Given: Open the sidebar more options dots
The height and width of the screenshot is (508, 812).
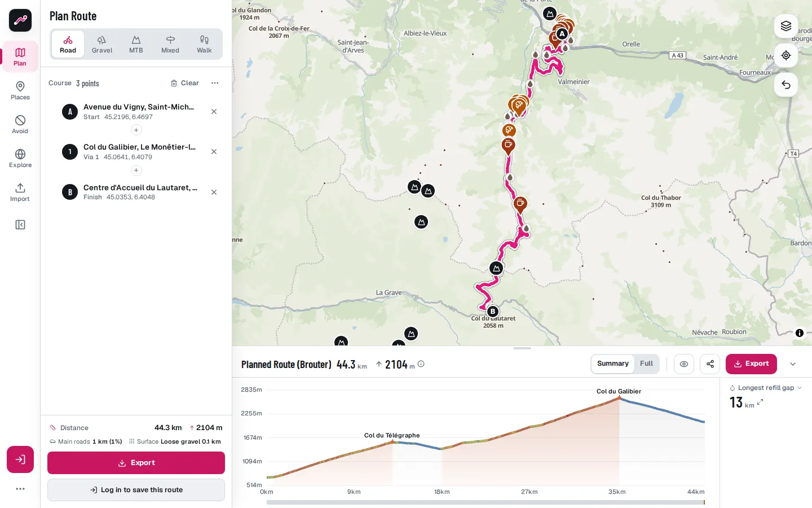Looking at the screenshot, I should tap(20, 489).
